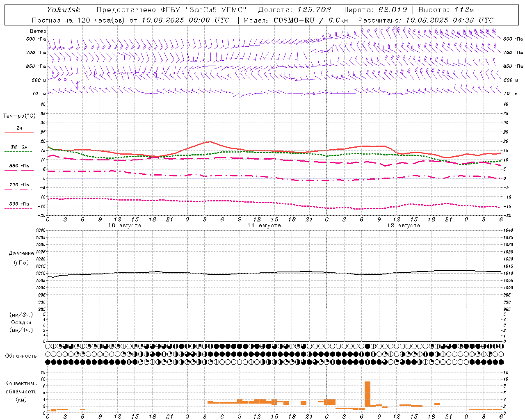Screen dimensions: 525x420
Task: Click the "Высота: 112м" elevation value
Action: point(446,10)
